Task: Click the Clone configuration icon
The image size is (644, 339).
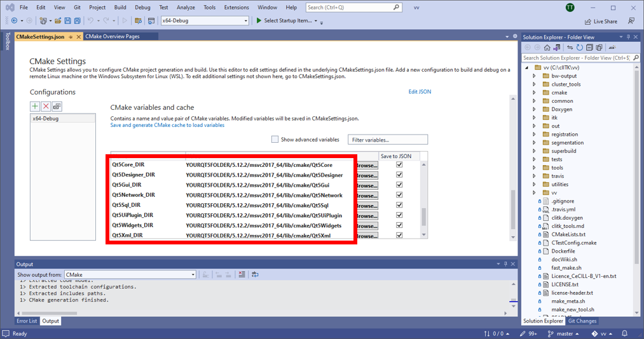Action: pos(57,107)
